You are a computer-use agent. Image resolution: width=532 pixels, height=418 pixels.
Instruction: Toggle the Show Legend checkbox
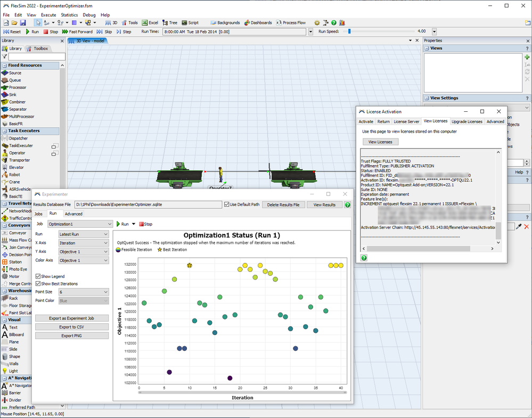click(38, 276)
